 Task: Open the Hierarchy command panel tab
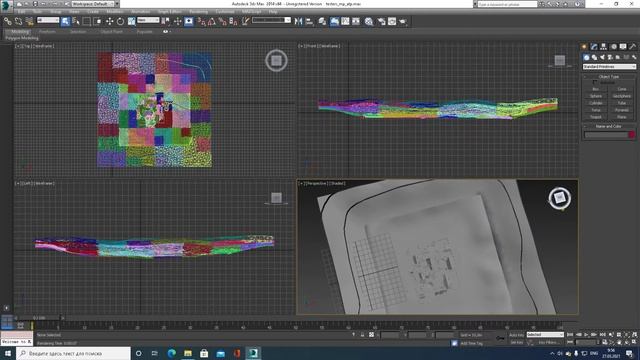pos(603,47)
